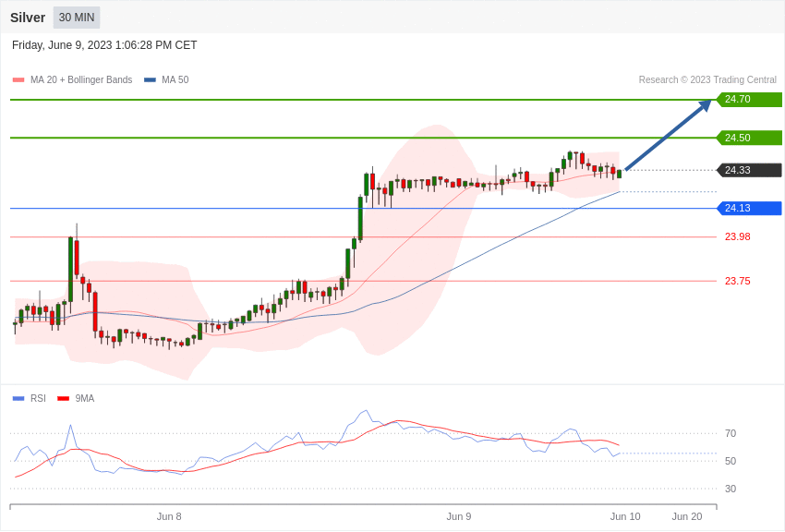Click the 24.70 resistance price tag
Viewport: 785px width, 532px height.
click(x=749, y=99)
